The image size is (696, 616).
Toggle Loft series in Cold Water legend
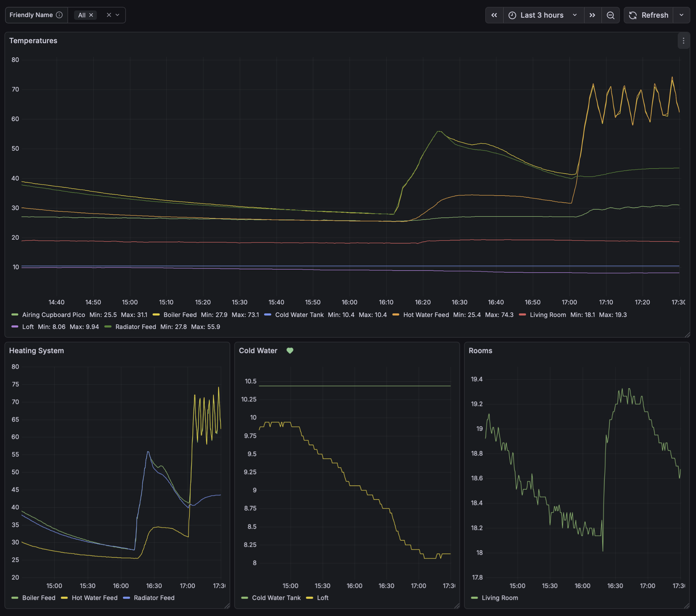[323, 598]
